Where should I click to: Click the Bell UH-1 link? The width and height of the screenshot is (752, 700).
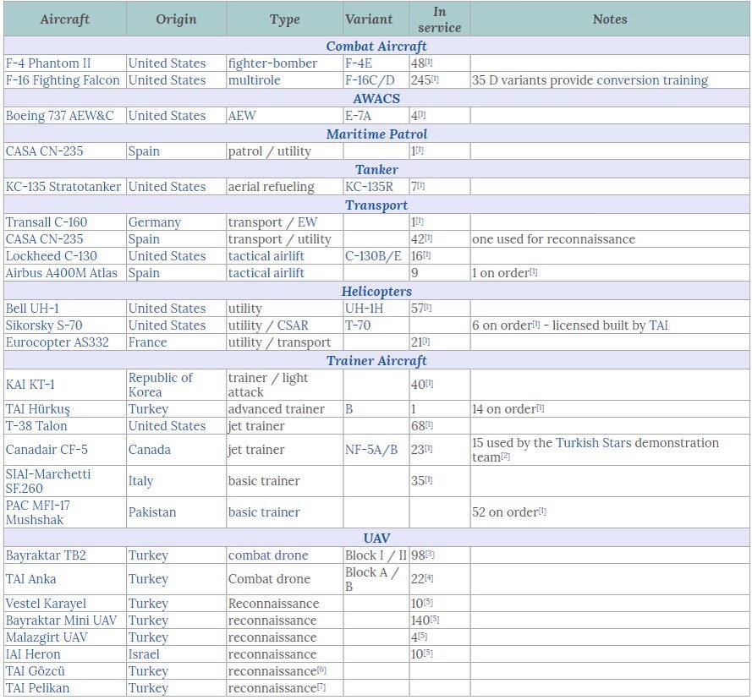32,309
